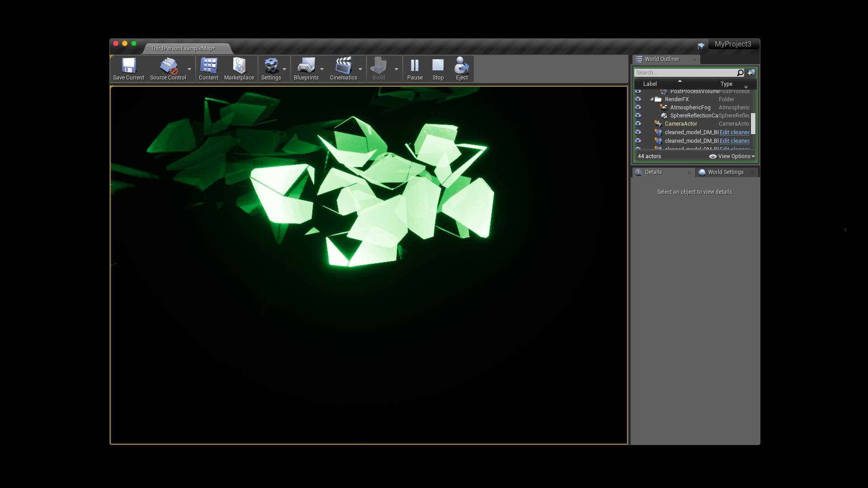Collapse the RenderFX folder arrow
The height and width of the screenshot is (488, 868).
click(652, 99)
